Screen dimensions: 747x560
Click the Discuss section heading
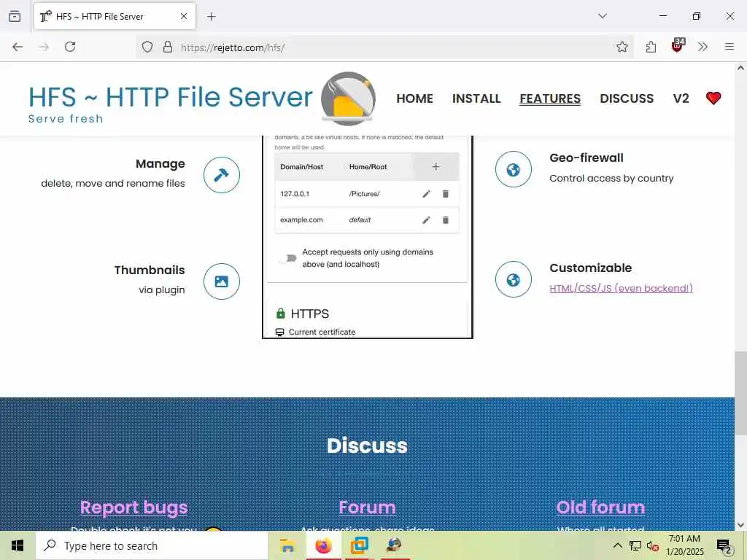[x=368, y=446]
